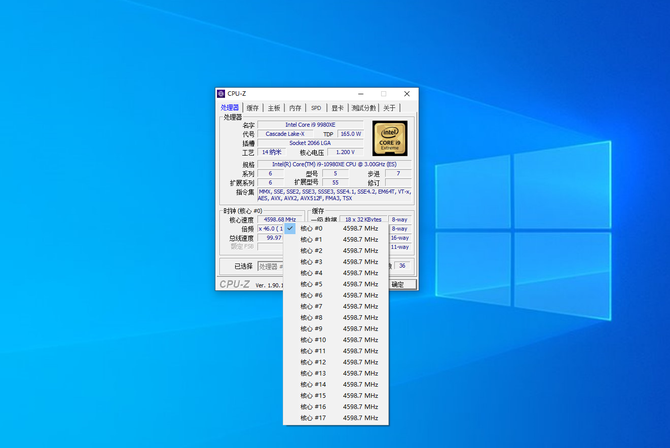The width and height of the screenshot is (670, 448).
Task: Click the 核心电压 value 1.200 V
Action: click(345, 152)
